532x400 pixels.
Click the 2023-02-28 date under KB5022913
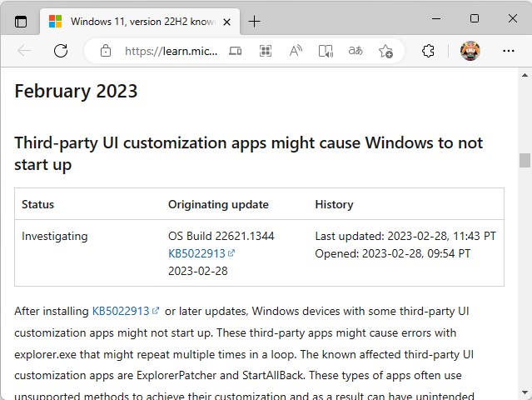point(198,271)
